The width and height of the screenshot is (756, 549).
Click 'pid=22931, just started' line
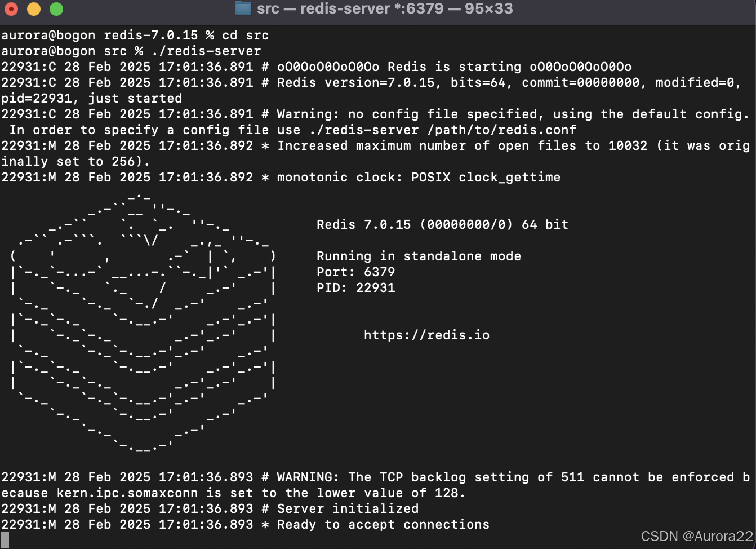pos(92,98)
